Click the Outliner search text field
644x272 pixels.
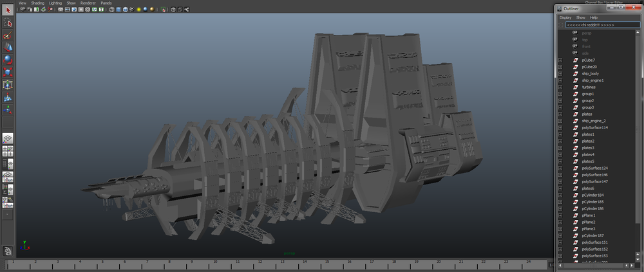click(x=602, y=25)
